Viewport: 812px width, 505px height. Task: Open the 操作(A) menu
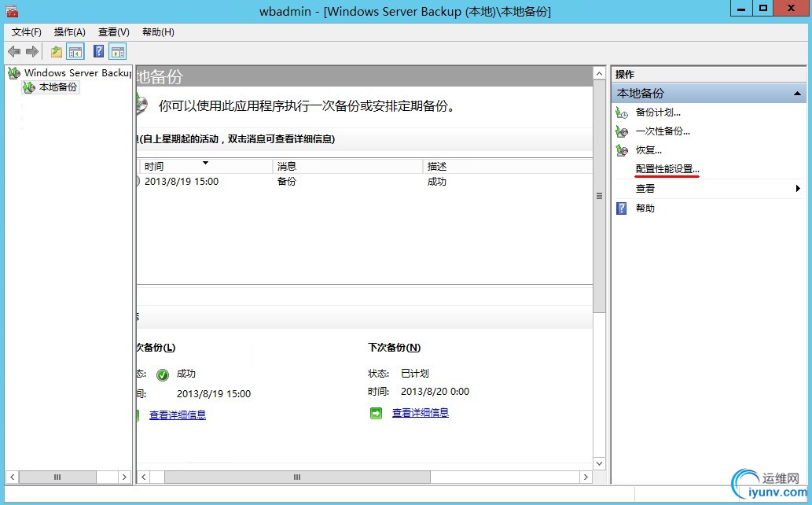[x=69, y=32]
